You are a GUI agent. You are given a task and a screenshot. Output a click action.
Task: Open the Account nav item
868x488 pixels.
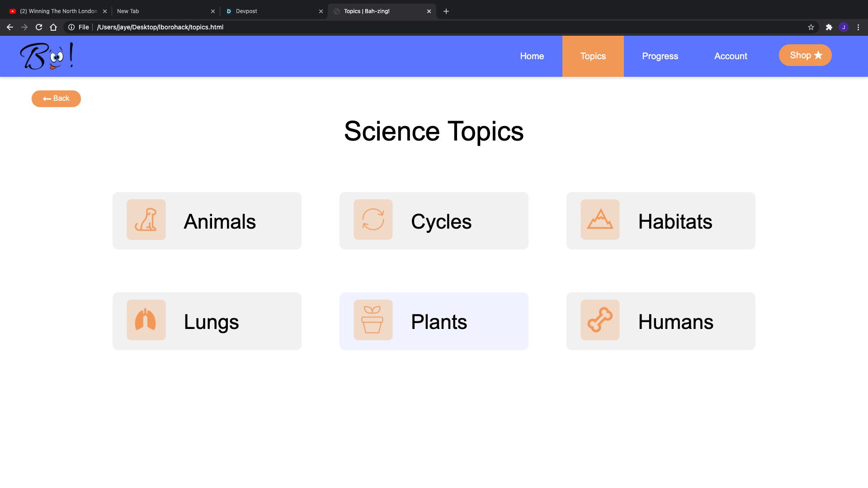point(731,56)
